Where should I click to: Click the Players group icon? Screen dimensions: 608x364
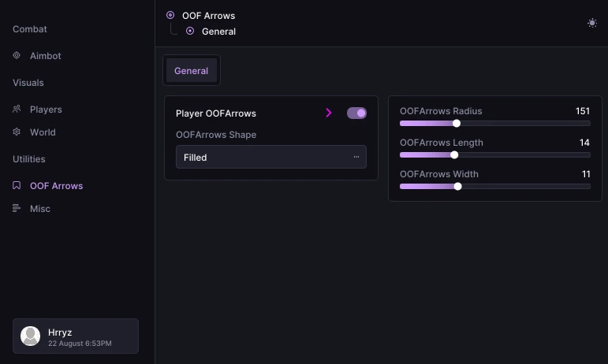point(17,109)
